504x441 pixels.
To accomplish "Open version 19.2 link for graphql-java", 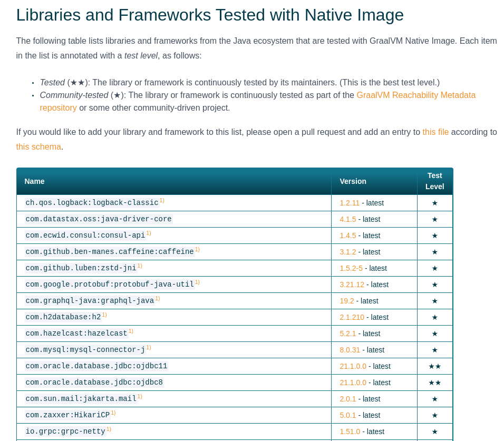I will click(x=347, y=301).
